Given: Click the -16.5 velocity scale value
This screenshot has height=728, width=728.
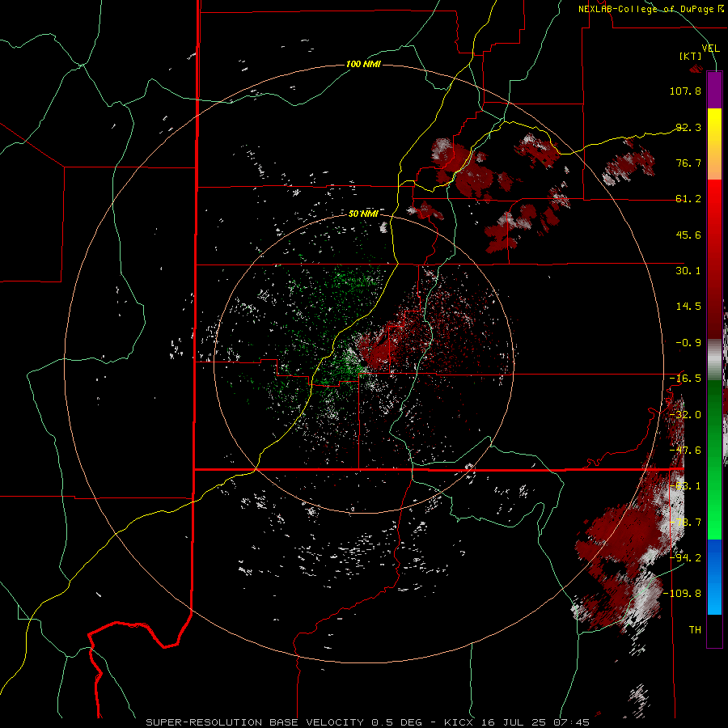Looking at the screenshot, I should coord(685,379).
